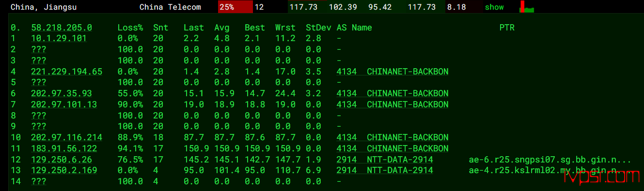Click the ??? link on hop 5
The width and height of the screenshot is (644, 191).
39,82
